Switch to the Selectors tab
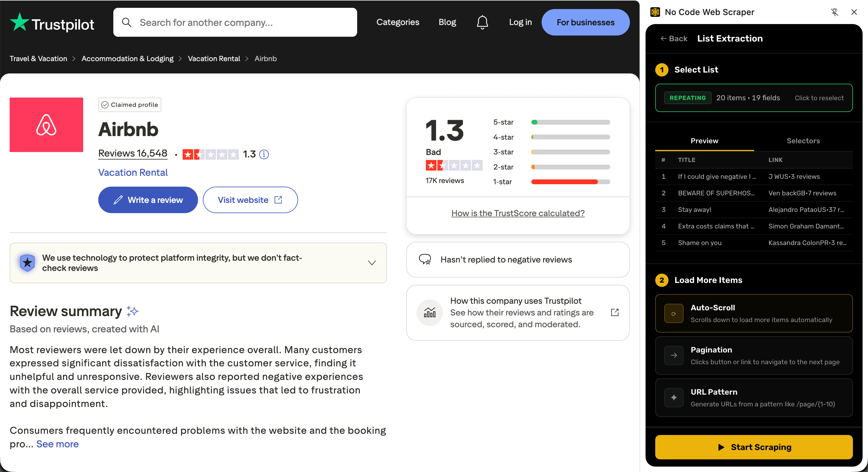The image size is (868, 472). 803,141
